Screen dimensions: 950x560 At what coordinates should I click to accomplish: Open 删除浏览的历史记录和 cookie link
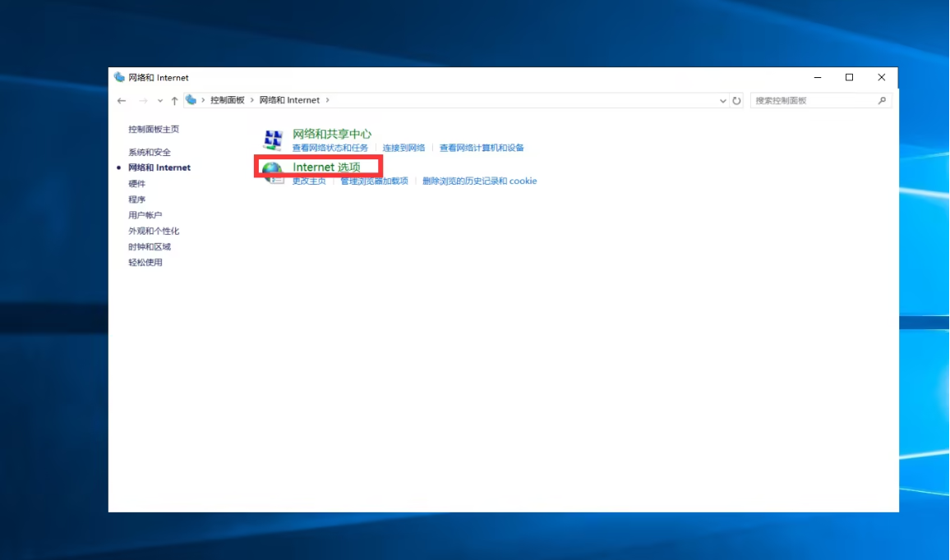click(479, 181)
